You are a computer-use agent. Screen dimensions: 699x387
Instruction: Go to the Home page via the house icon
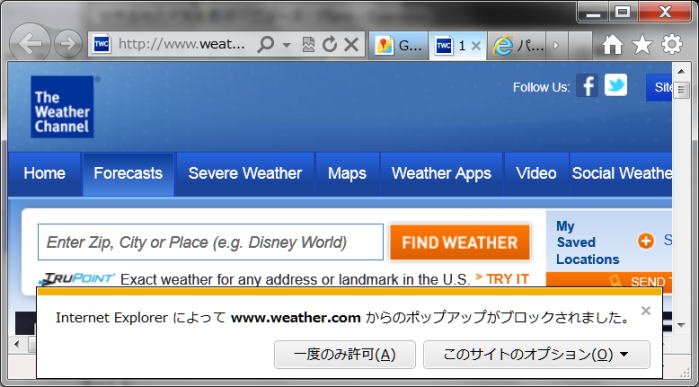tap(613, 45)
